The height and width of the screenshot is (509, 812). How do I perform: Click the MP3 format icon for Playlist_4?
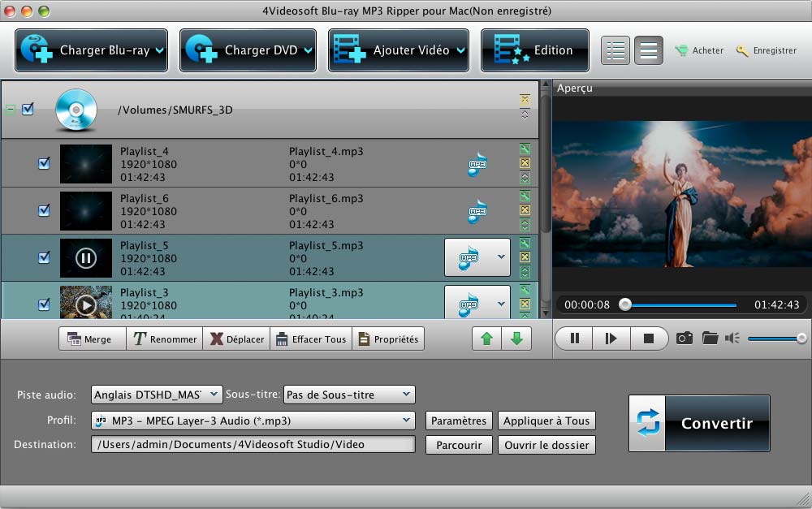click(x=477, y=165)
